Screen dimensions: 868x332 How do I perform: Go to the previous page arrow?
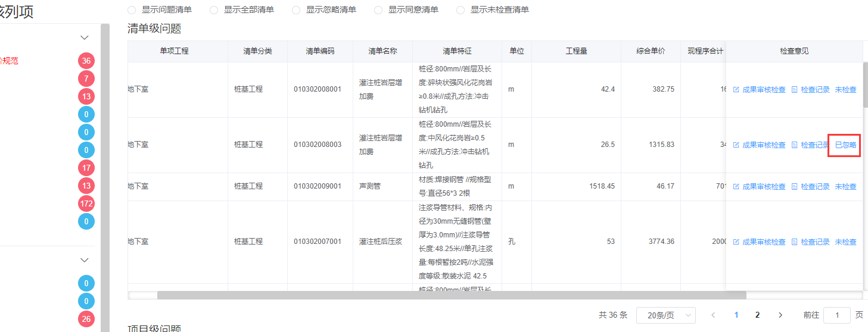[x=713, y=315]
